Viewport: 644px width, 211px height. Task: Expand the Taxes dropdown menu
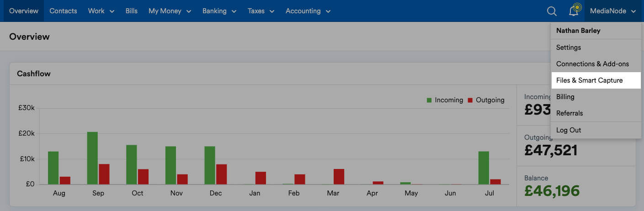[261, 11]
